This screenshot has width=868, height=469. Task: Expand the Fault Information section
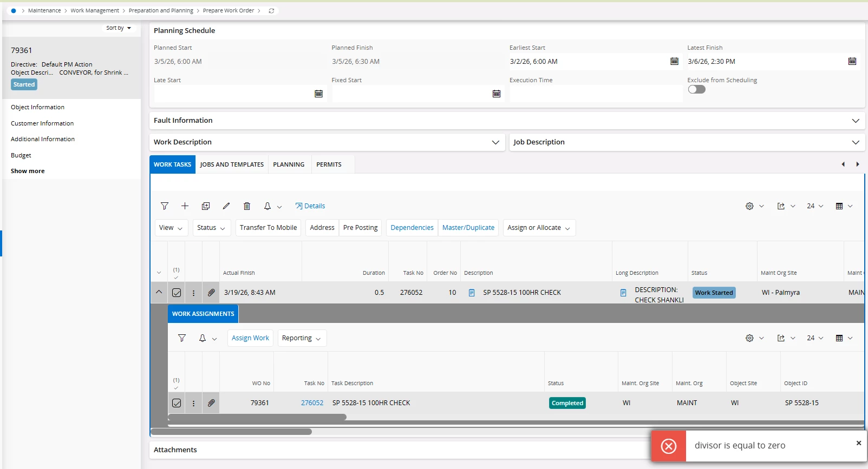coord(855,121)
